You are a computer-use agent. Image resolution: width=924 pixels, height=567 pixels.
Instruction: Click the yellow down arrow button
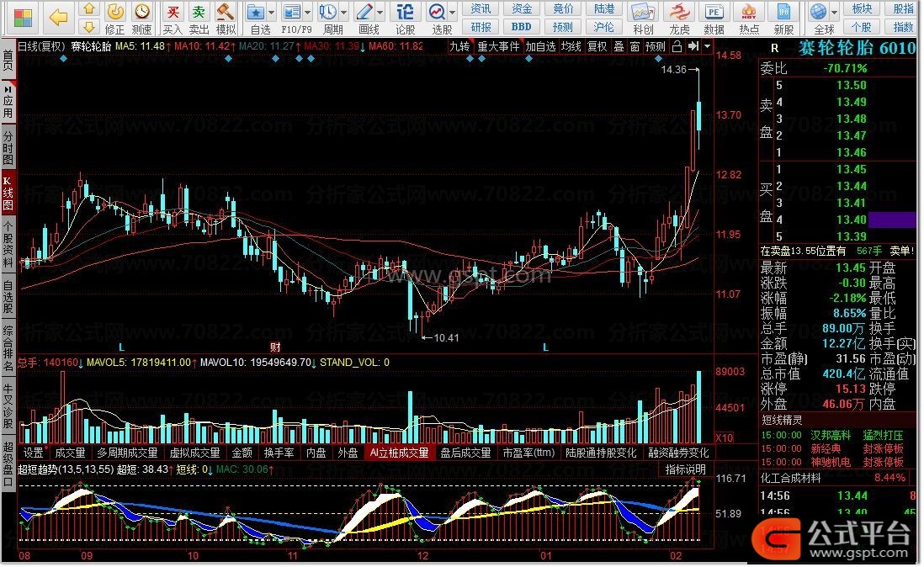pos(89,26)
